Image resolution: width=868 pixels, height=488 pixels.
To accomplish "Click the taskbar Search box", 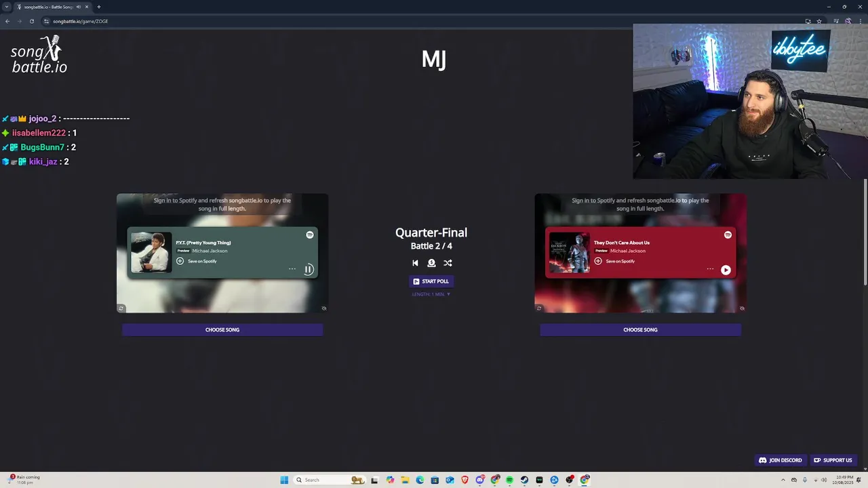I will coord(330,480).
